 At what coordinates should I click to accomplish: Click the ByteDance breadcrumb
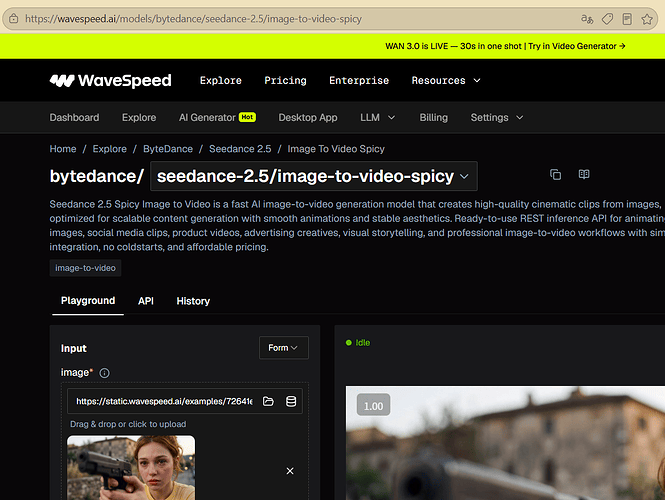(168, 149)
